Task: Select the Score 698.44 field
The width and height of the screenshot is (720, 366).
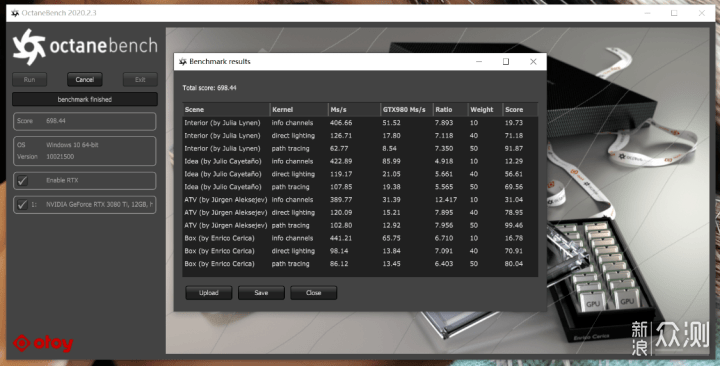Action: point(84,121)
